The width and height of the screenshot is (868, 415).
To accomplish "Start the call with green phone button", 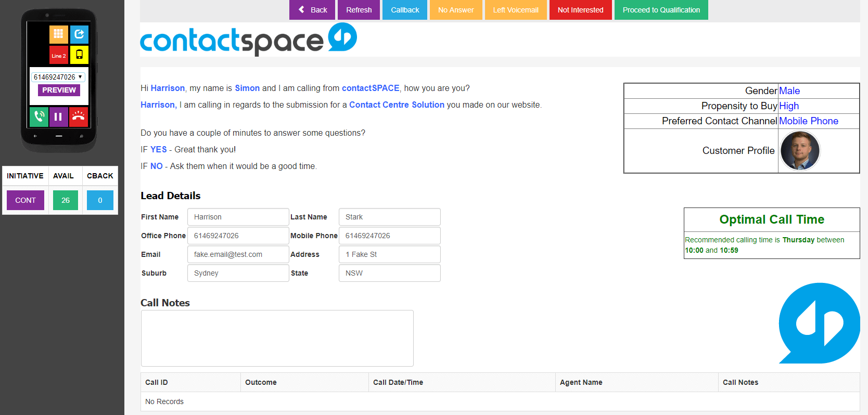I will tap(39, 116).
